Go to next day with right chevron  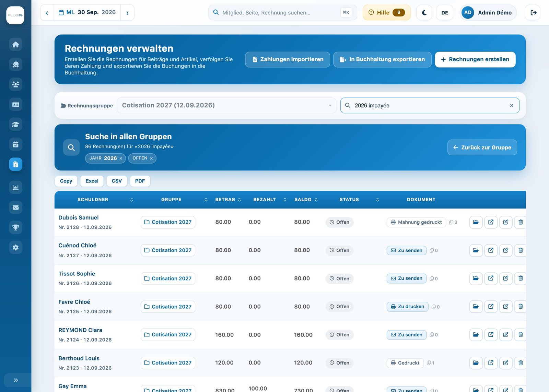pos(127,13)
